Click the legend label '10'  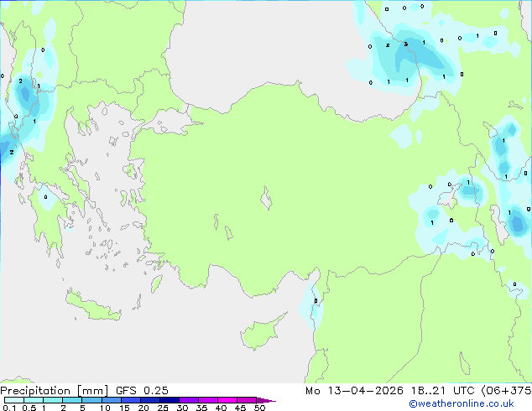(105, 408)
